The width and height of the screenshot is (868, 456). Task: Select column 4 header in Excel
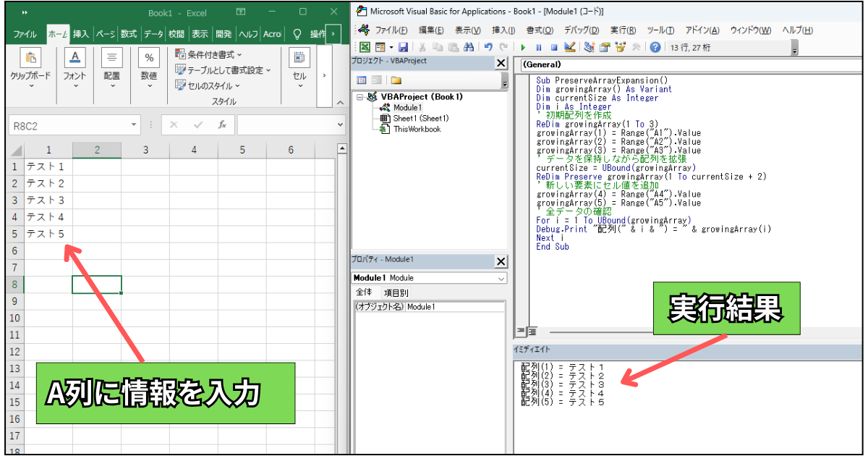[194, 150]
